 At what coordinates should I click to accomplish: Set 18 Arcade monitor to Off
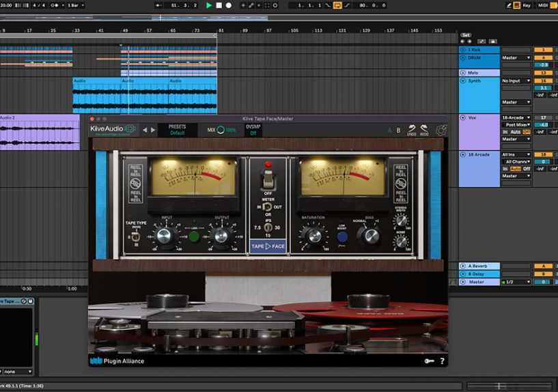coord(527,169)
